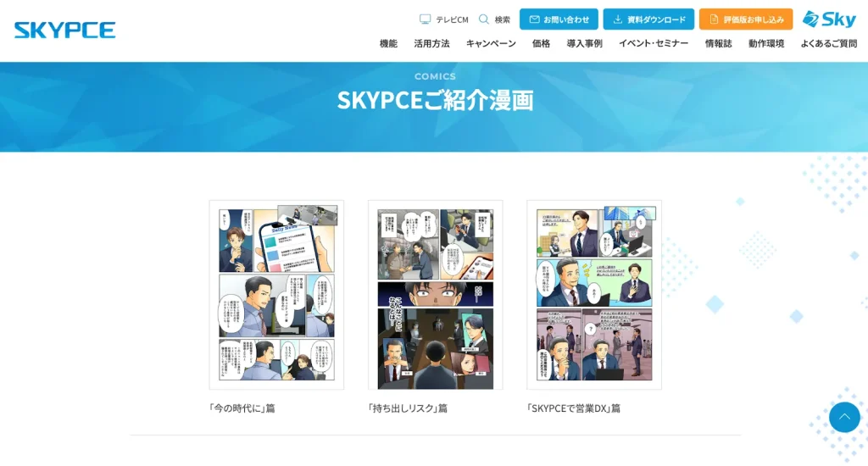Viewport: 868px width, 466px height.
Task: Open the よくあるご質問 menu item
Action: 829,43
